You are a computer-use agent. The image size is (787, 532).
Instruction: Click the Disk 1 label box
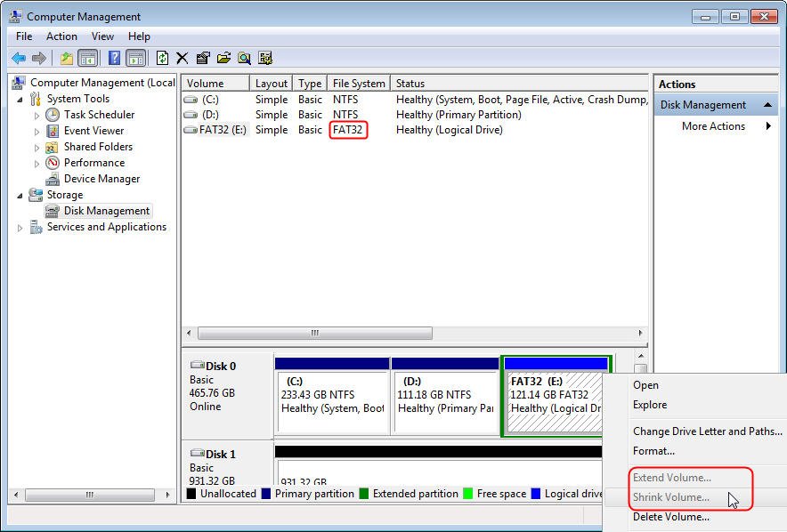tap(227, 463)
